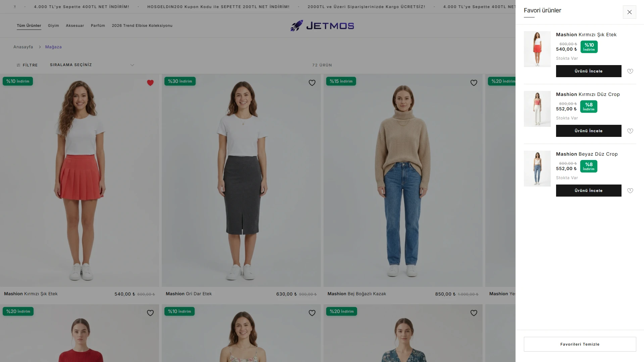Click Favorileri Temizle button
Image resolution: width=644 pixels, height=362 pixels.
click(x=580, y=344)
